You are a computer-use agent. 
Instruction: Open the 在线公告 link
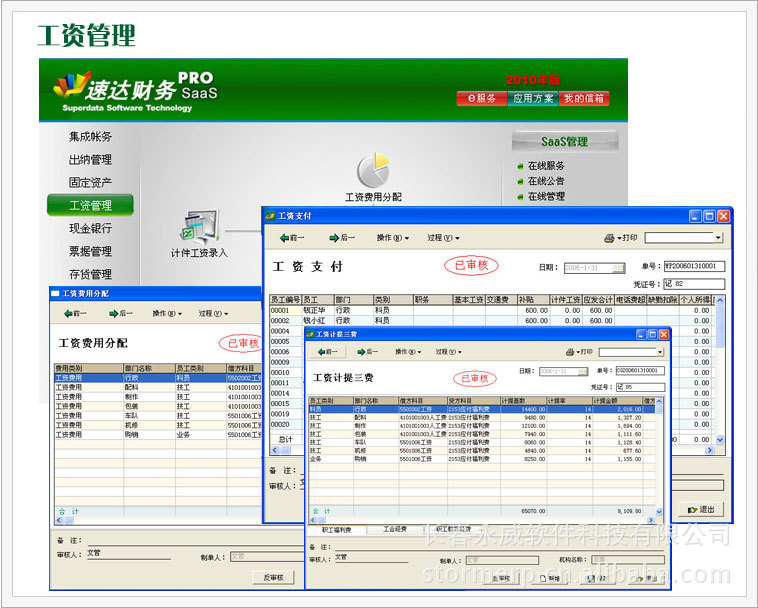coord(546,181)
